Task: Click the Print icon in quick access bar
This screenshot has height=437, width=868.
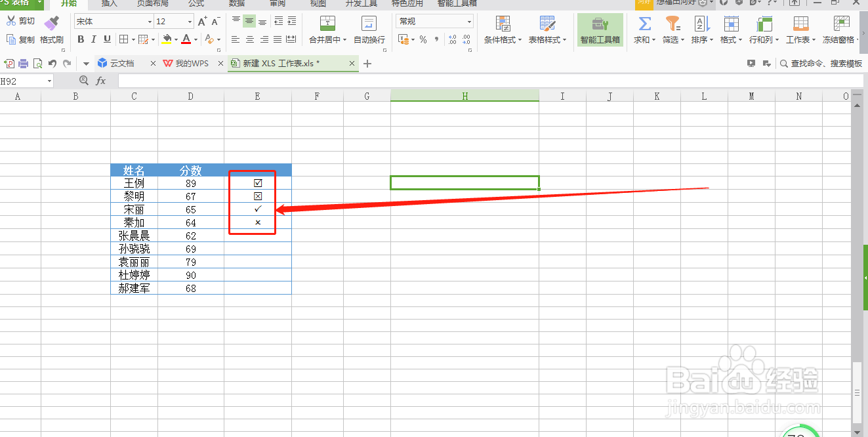Action: 24,64
